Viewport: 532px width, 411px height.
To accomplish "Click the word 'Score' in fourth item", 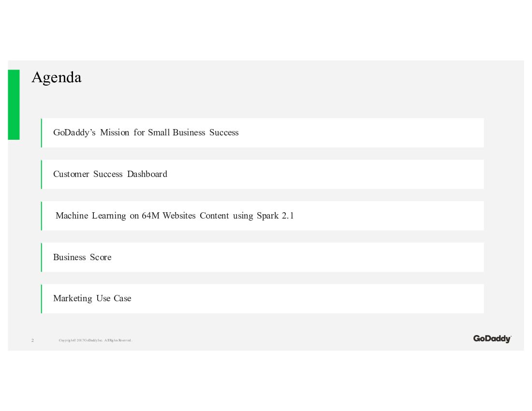I will click(101, 257).
